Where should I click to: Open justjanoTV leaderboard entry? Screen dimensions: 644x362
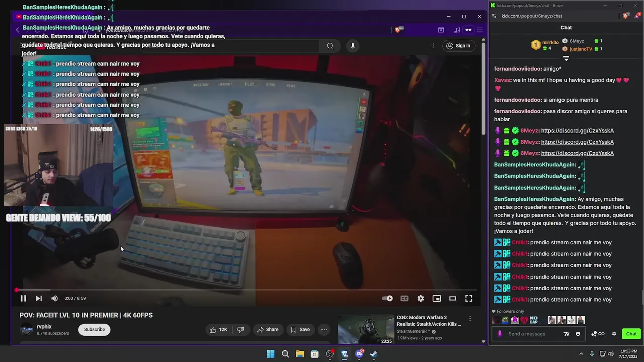[x=582, y=49]
